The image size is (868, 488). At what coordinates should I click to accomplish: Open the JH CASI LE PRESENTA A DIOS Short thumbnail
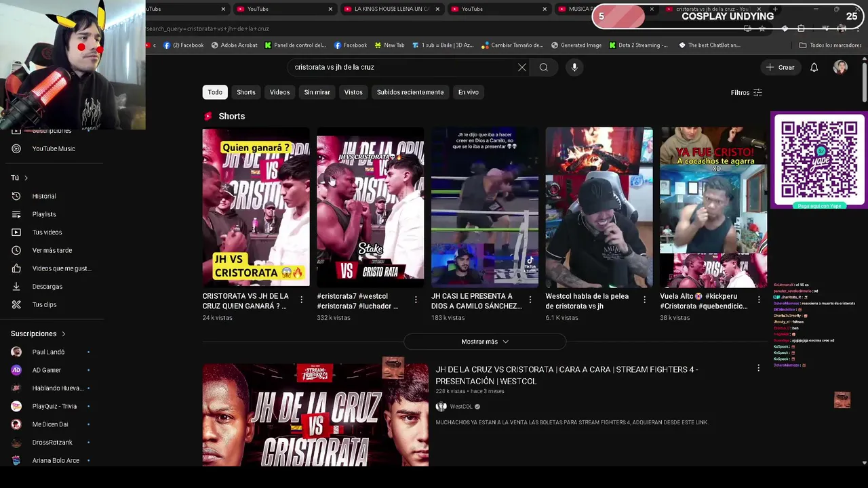(x=485, y=207)
